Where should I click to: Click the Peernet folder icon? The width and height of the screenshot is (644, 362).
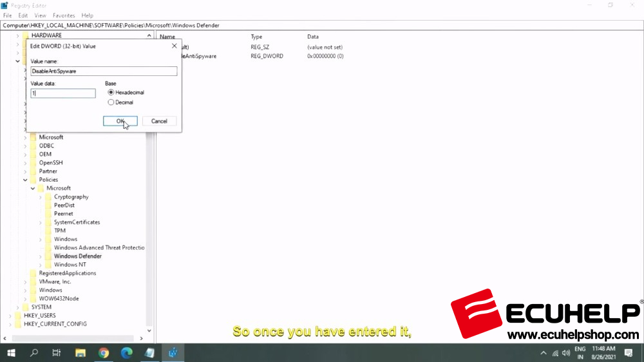[x=48, y=214]
